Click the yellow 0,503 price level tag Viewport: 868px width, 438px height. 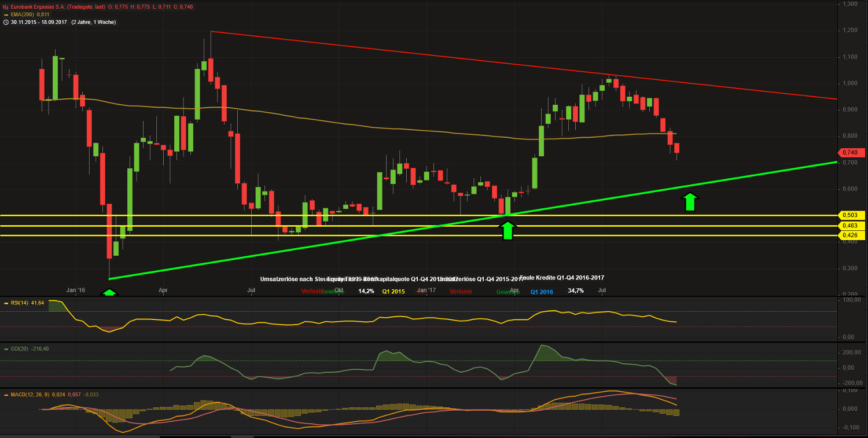tap(848, 215)
